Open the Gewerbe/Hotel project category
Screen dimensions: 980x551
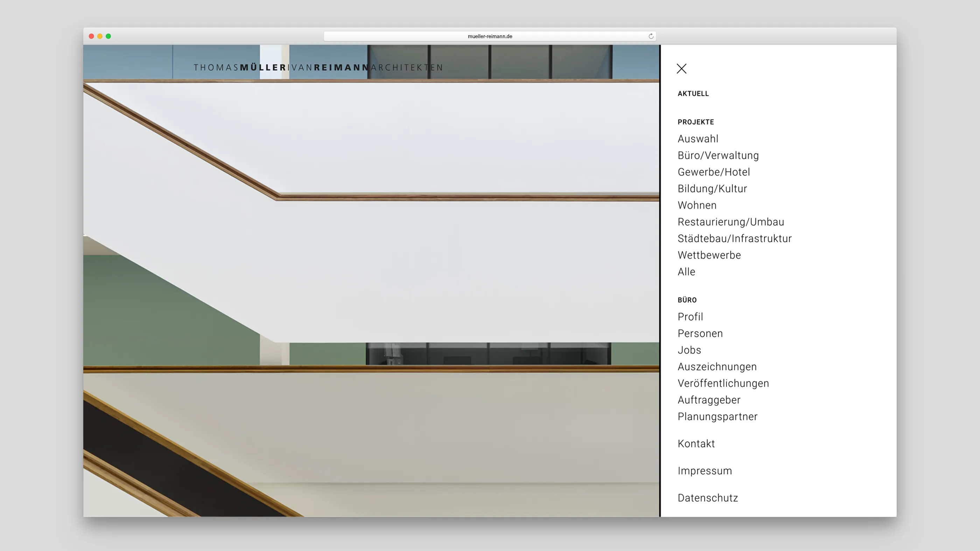pyautogui.click(x=714, y=172)
